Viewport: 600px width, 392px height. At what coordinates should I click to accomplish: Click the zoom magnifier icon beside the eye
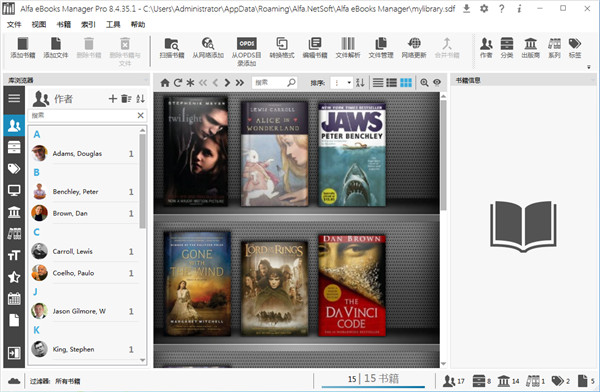tap(424, 82)
